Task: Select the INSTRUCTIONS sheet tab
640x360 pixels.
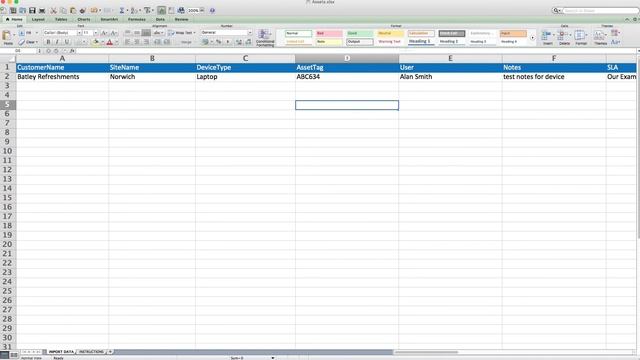Action: pyautogui.click(x=91, y=351)
